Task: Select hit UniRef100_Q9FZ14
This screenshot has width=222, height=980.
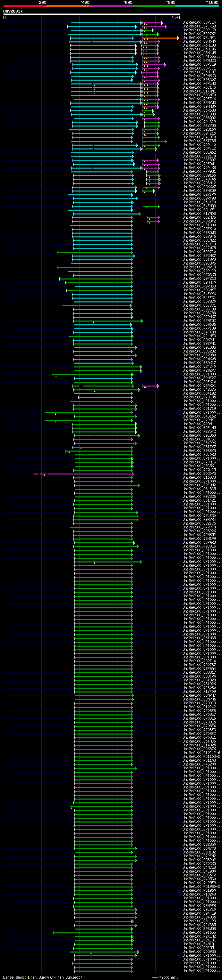Action: pyautogui.click(x=199, y=99)
